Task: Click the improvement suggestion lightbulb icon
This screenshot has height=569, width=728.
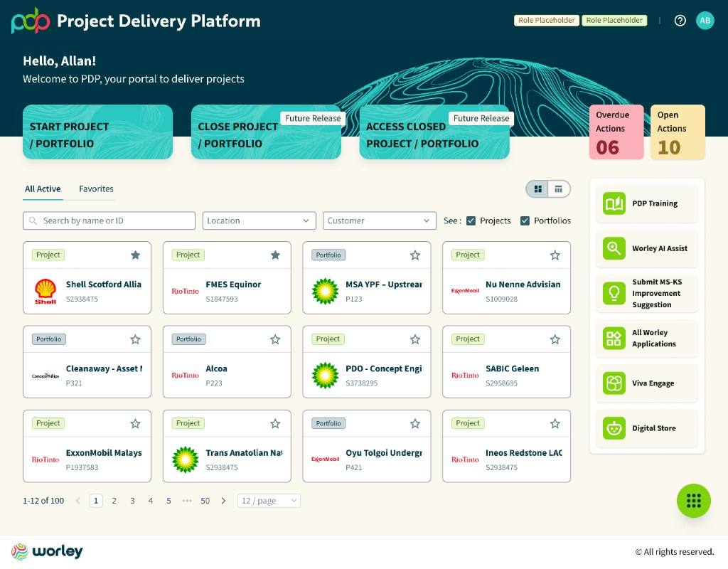Action: click(x=614, y=293)
